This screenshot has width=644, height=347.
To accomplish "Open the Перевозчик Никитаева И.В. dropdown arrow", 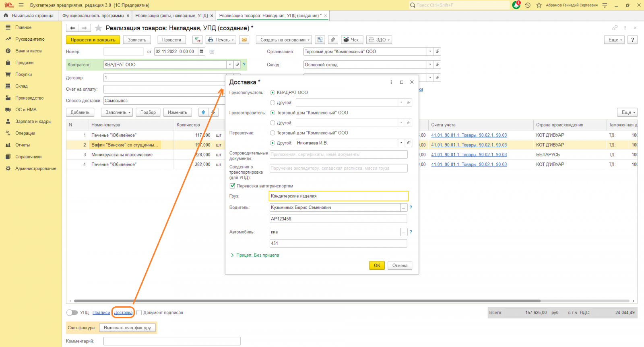I will point(401,143).
